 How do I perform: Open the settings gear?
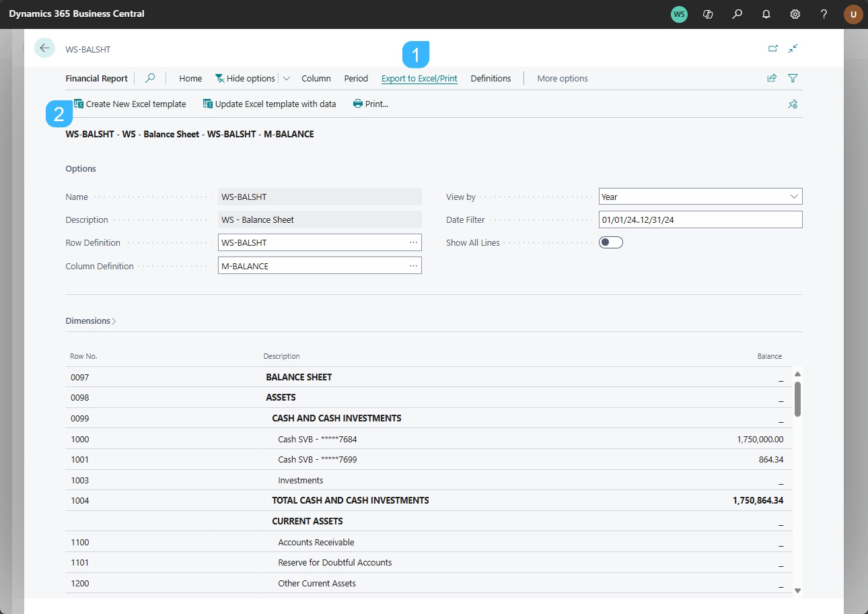click(x=795, y=14)
